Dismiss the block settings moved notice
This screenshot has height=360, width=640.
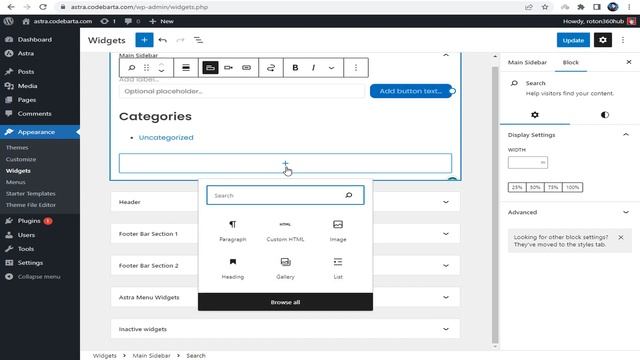click(621, 237)
